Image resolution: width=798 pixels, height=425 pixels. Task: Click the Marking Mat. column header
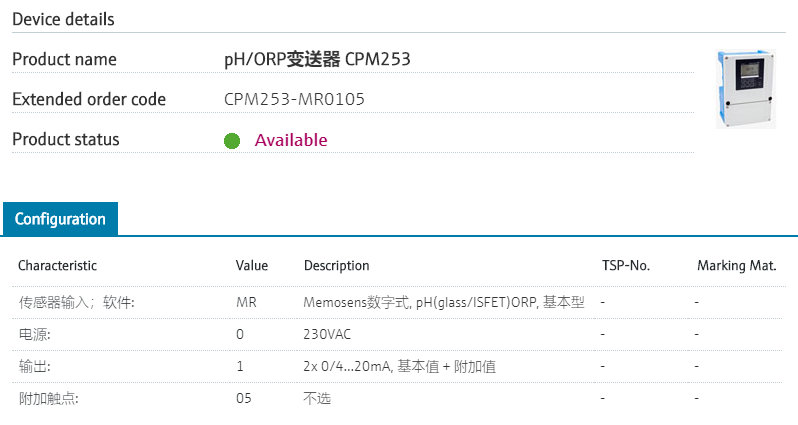click(x=737, y=266)
